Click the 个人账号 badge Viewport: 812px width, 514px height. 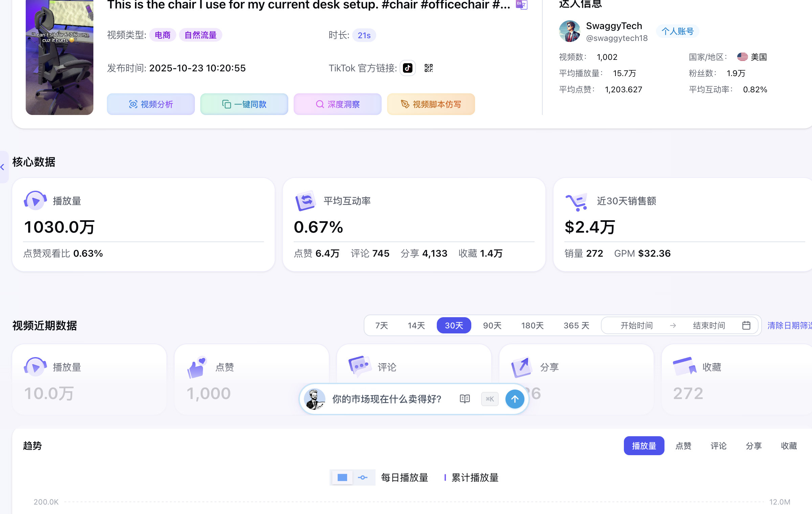678,31
